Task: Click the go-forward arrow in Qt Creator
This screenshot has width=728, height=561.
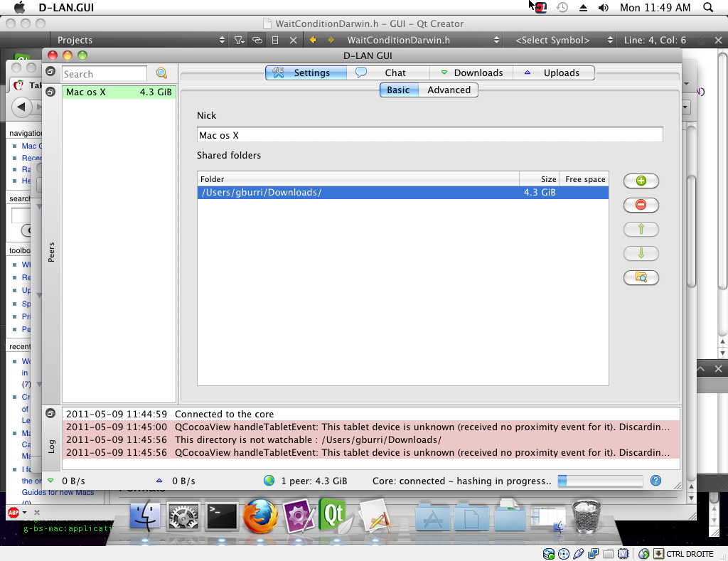Action: click(331, 40)
